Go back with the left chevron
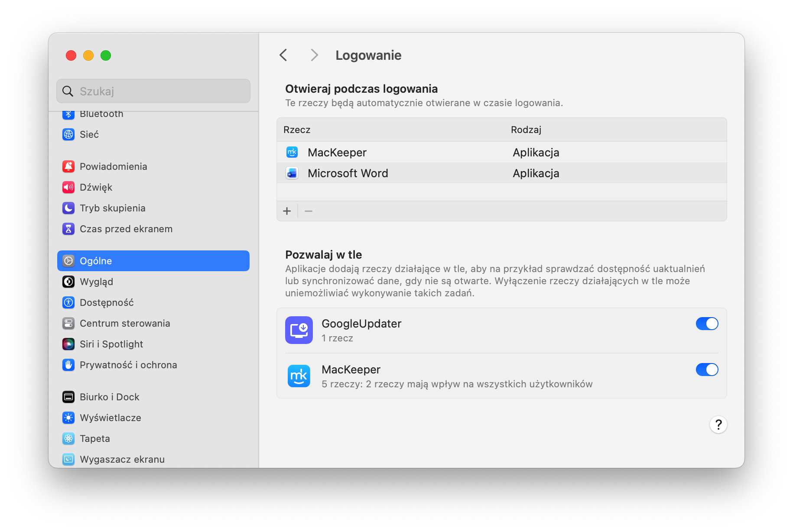This screenshot has width=793, height=532. click(283, 55)
